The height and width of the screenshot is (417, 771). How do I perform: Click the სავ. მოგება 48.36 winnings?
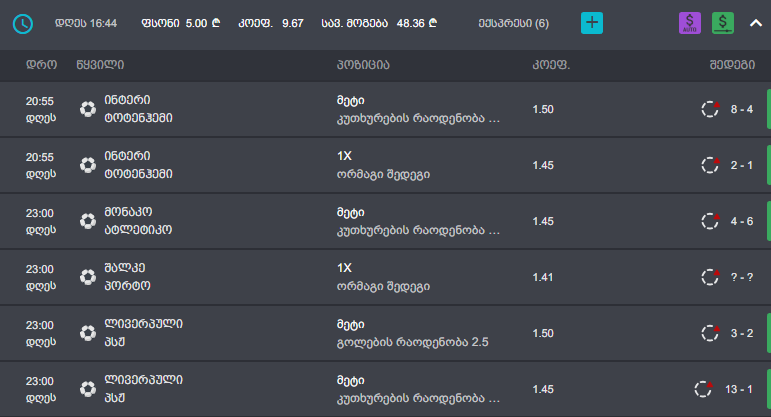coord(379,24)
